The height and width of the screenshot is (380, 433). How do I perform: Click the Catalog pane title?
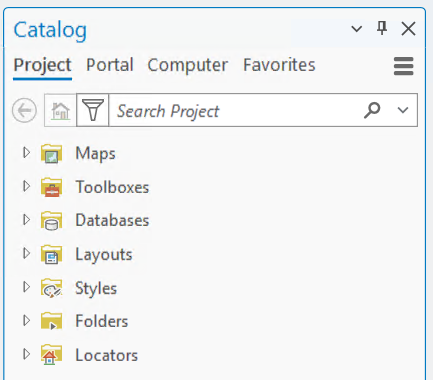(50, 30)
